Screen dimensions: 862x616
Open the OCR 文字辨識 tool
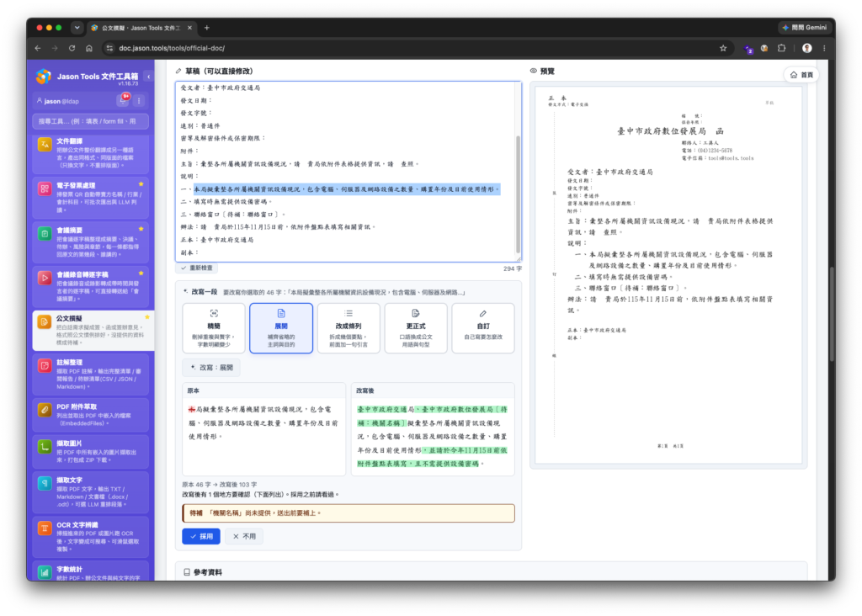(91, 536)
